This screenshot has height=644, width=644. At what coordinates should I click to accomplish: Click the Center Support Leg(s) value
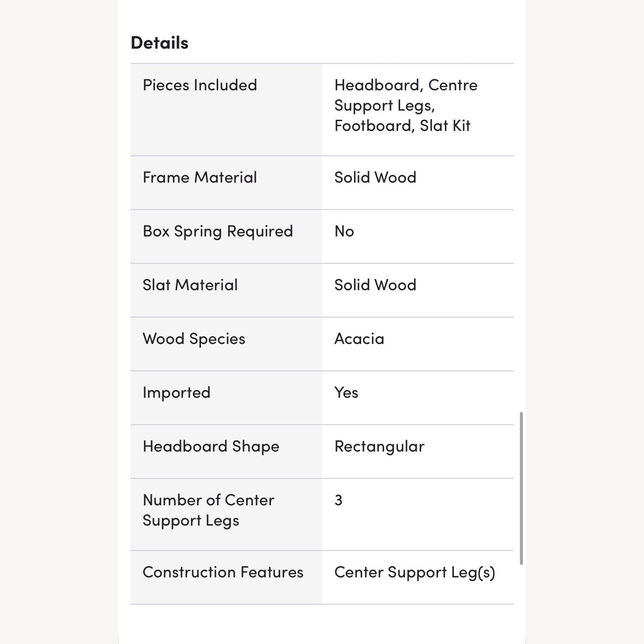tap(415, 572)
